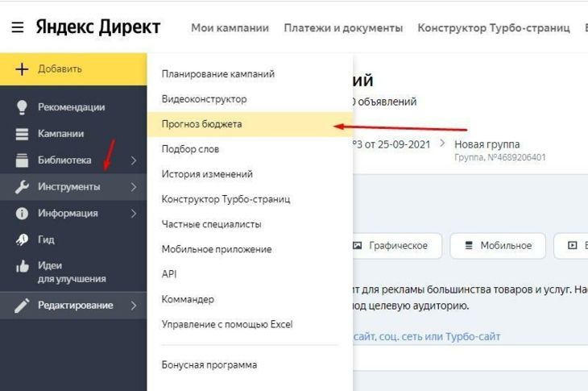Choose the Графическое ad type button
Screen dimensions: 588x391
click(x=395, y=246)
